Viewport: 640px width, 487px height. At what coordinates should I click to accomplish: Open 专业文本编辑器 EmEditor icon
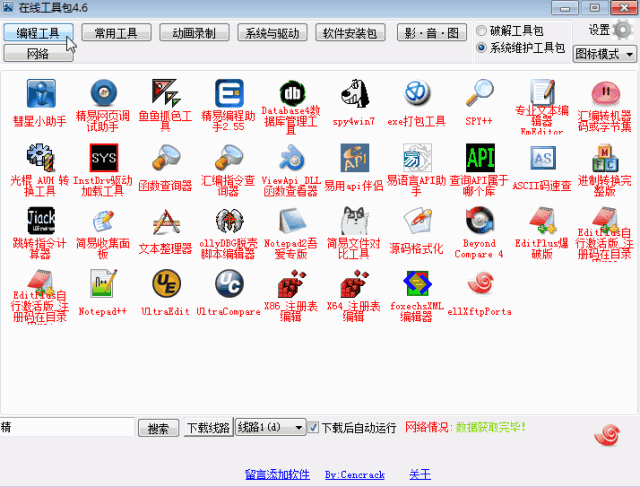click(542, 91)
